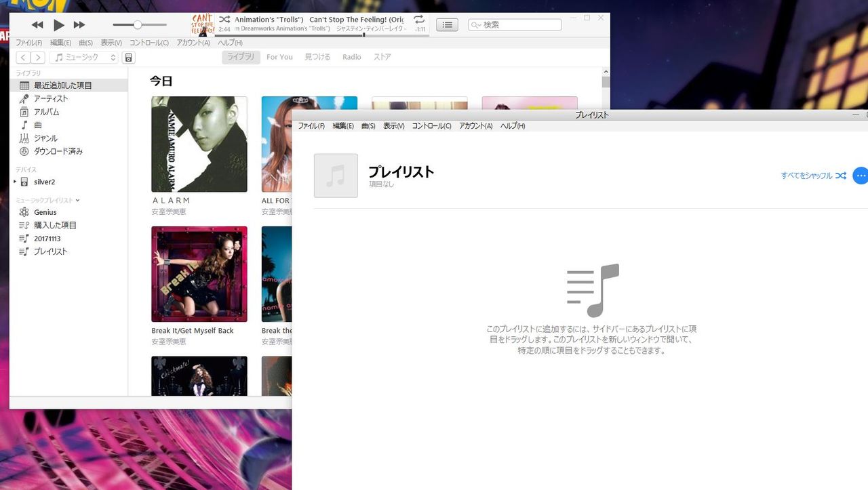The width and height of the screenshot is (868, 490).
Task: Click the blue more options button
Action: tap(861, 176)
